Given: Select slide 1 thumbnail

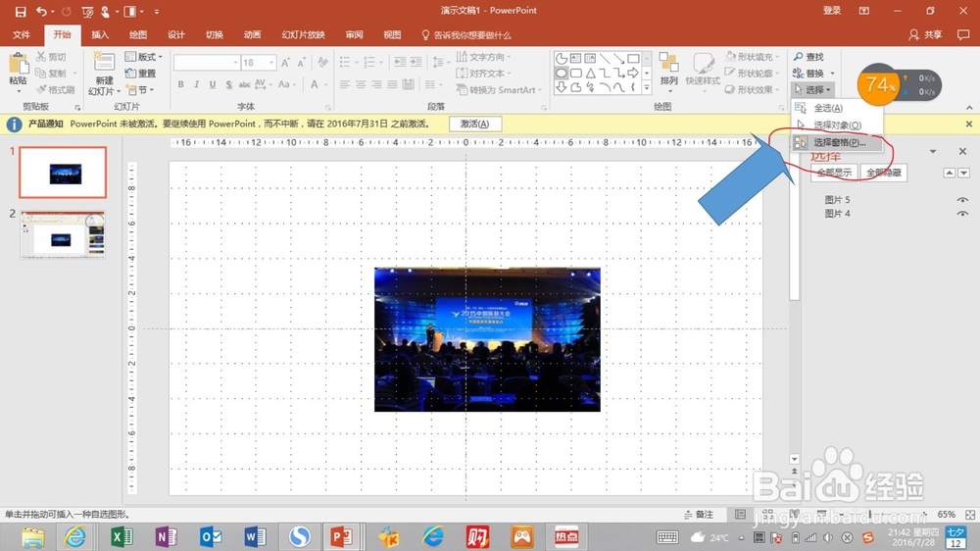Looking at the screenshot, I should (63, 173).
